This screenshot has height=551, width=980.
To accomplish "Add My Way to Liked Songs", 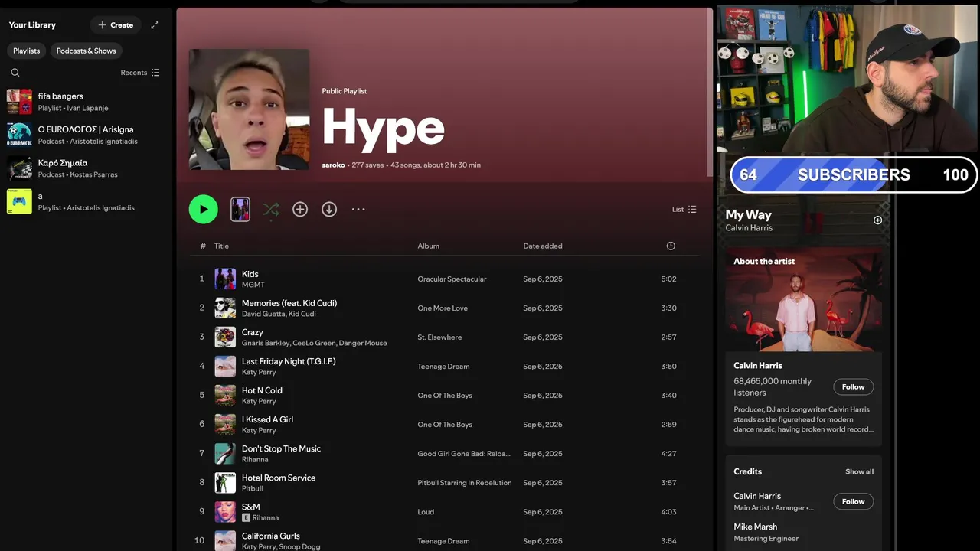I will click(878, 220).
